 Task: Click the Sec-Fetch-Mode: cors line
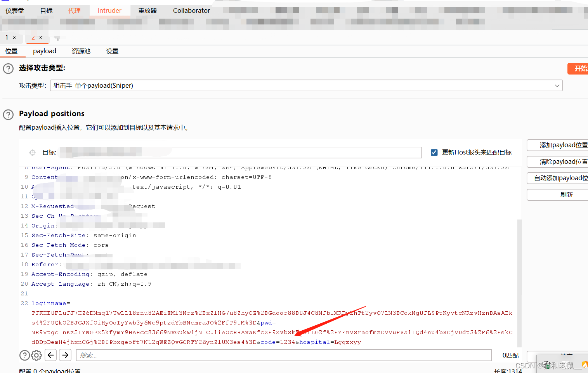[70, 245]
